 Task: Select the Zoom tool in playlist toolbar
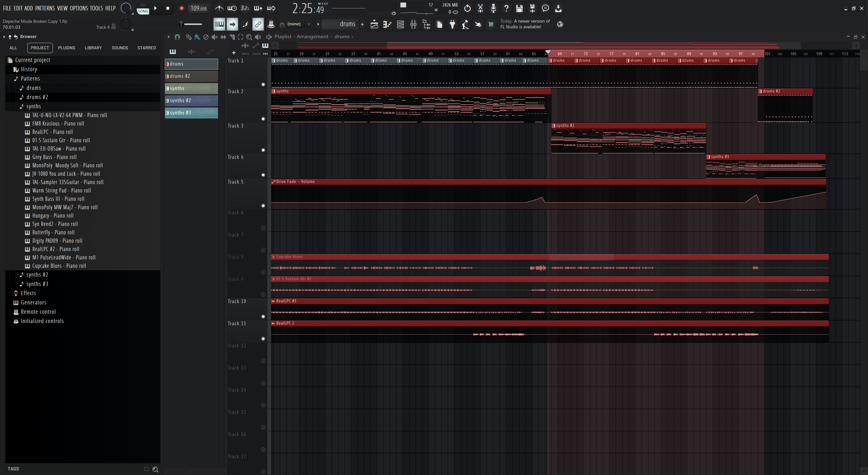click(x=249, y=37)
